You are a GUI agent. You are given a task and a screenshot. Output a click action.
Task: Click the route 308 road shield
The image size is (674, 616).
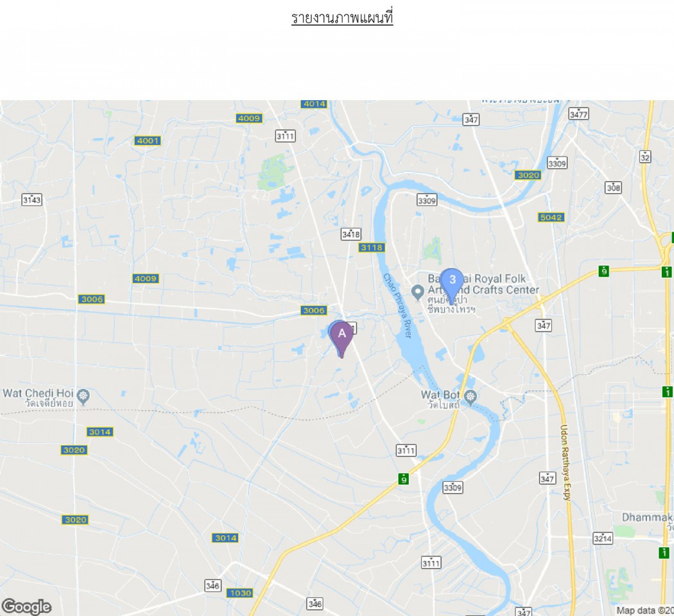point(614,188)
